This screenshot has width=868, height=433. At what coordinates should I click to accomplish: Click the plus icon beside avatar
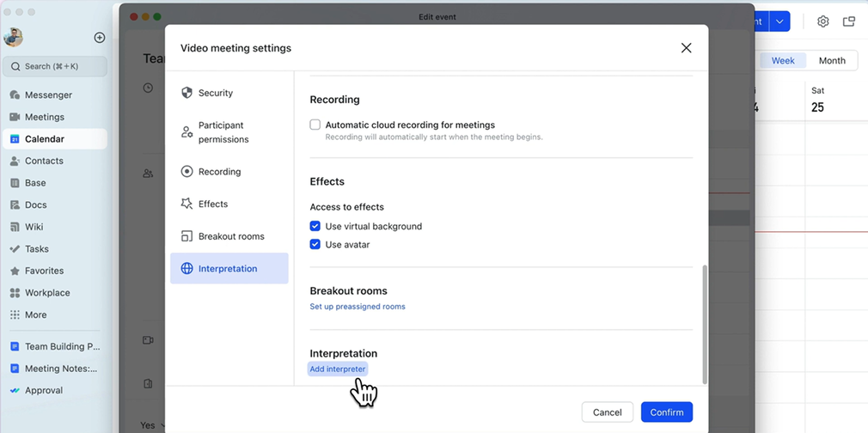[100, 38]
